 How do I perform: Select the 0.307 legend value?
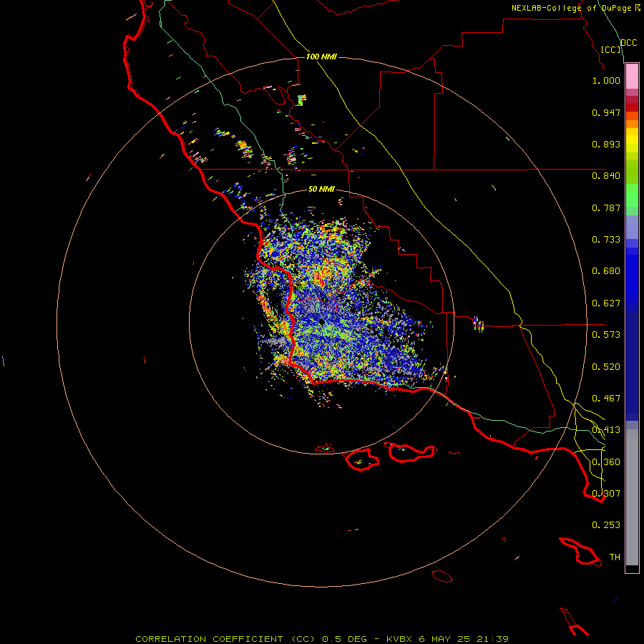coord(606,494)
